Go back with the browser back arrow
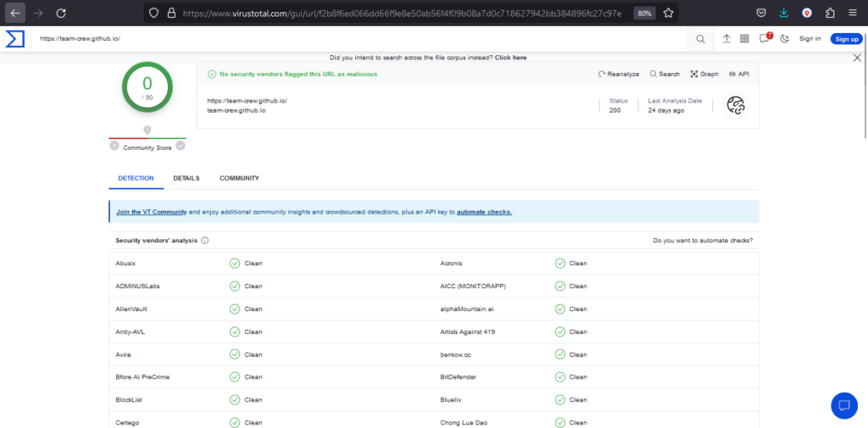868x428 pixels. [15, 13]
